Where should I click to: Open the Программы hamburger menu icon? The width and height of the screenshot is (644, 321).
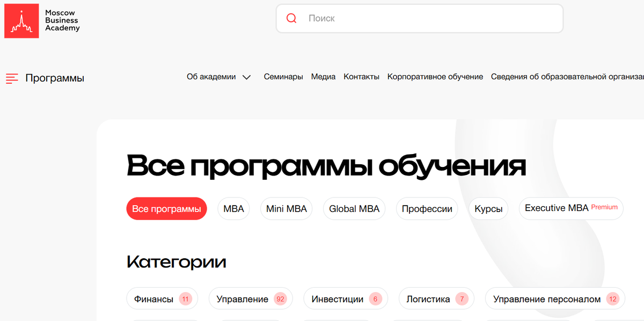[x=12, y=78]
